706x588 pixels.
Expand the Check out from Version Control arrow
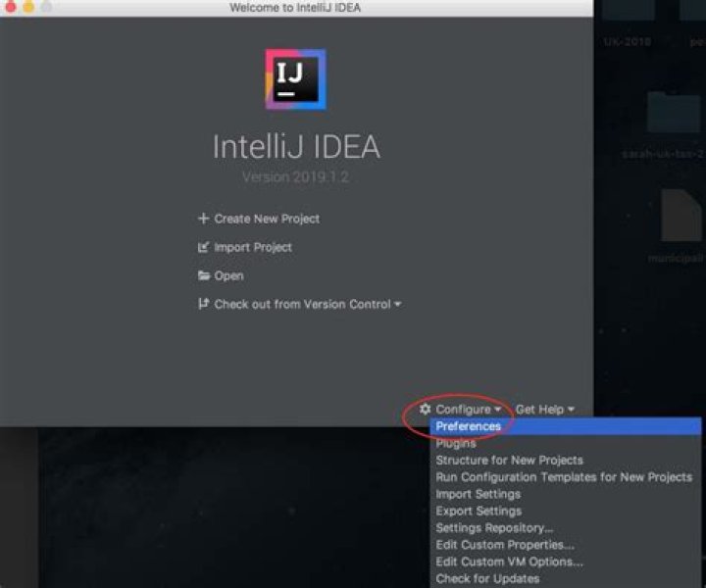click(398, 305)
